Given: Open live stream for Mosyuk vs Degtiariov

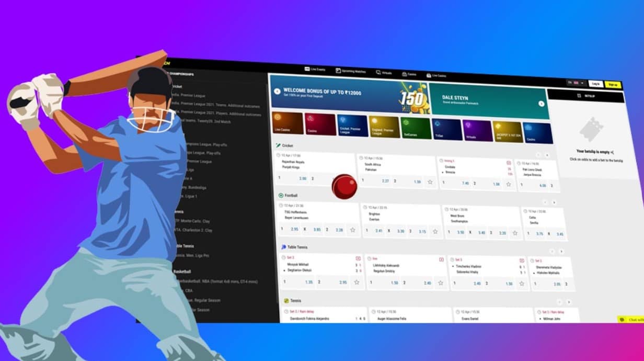Looking at the screenshot, I should click(x=358, y=258).
